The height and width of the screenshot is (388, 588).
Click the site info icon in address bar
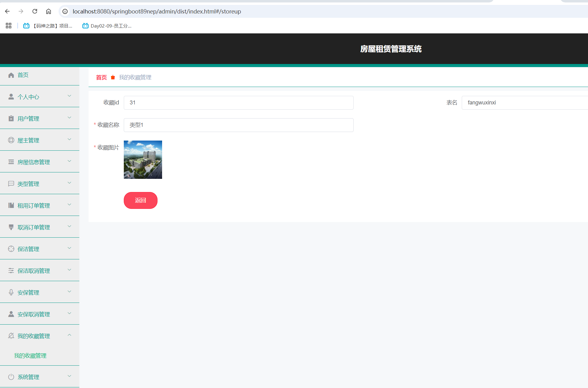pos(65,11)
